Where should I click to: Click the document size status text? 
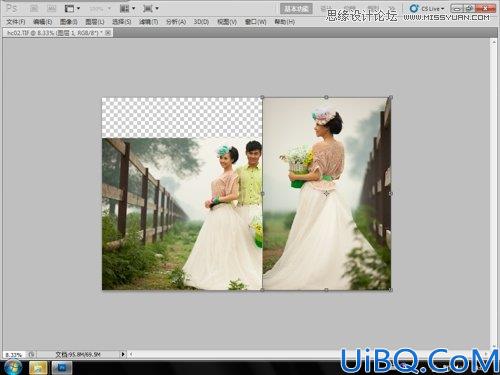pyautogui.click(x=78, y=355)
